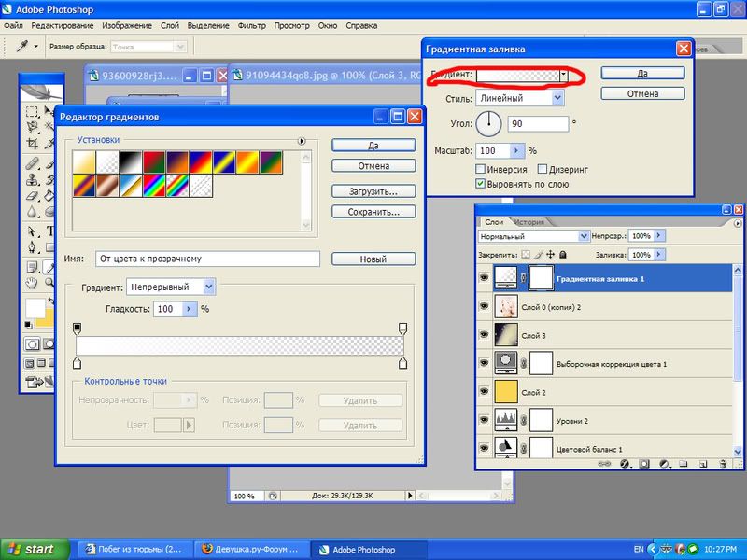
Task: Open the Окно menu
Action: pos(328,26)
